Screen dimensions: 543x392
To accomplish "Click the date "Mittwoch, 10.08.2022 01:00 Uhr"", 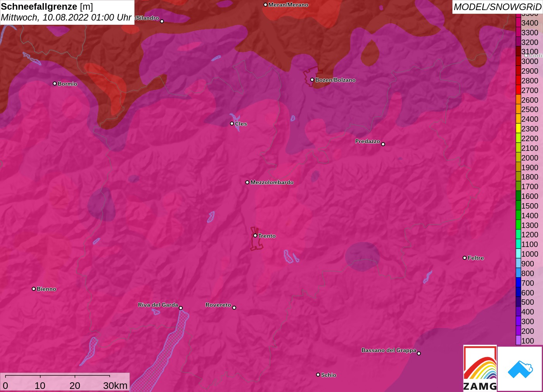I will (66, 17).
